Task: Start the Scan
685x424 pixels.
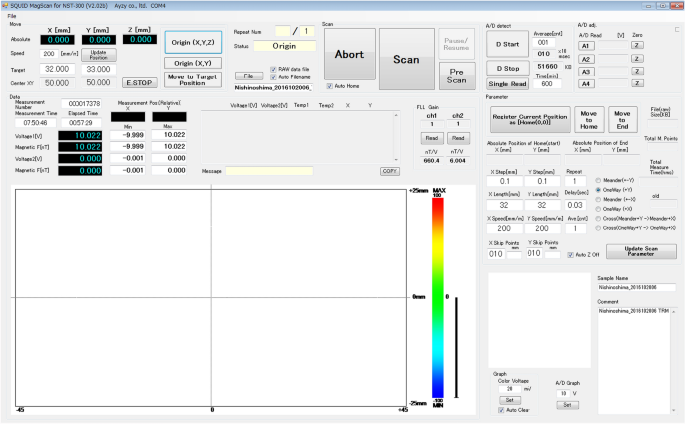Action: point(406,59)
